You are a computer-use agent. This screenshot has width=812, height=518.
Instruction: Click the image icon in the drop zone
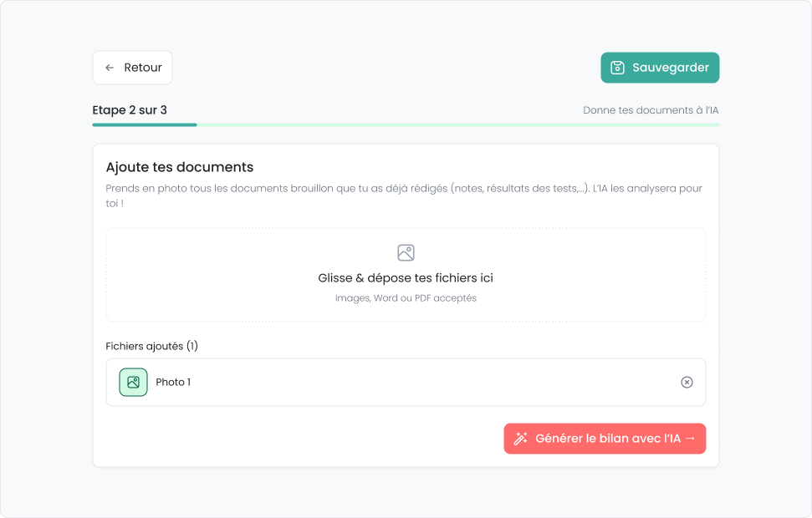pos(406,252)
